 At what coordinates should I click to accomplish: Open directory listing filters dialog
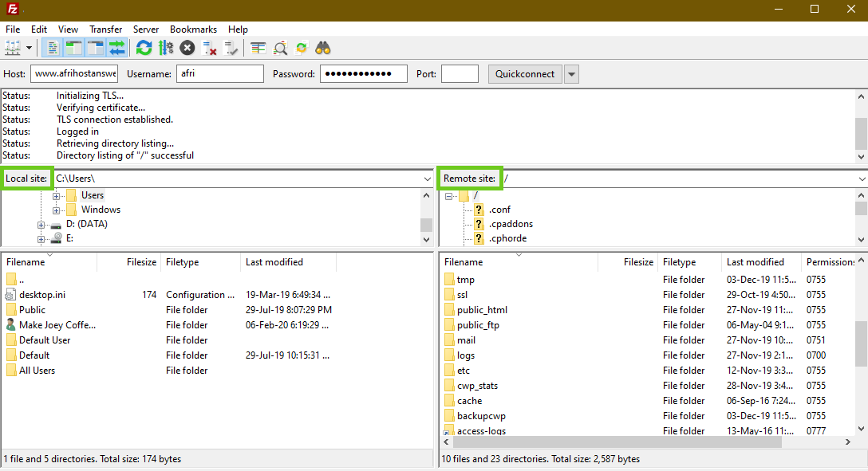[258, 48]
